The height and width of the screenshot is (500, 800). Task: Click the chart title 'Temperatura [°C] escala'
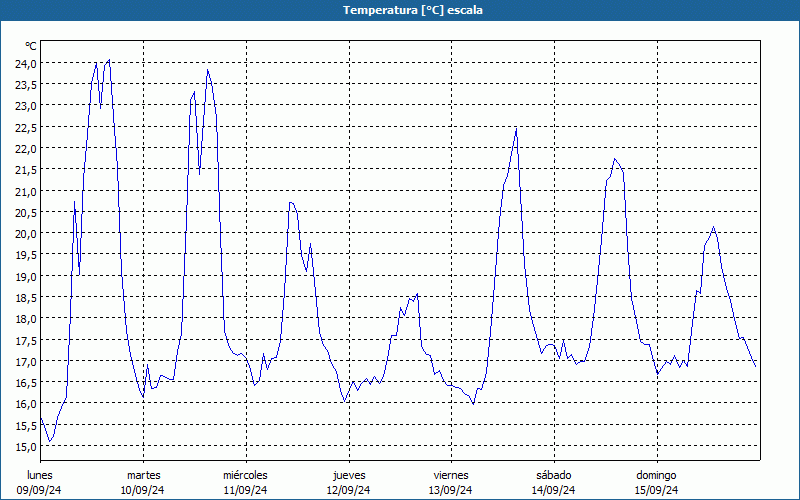point(413,10)
